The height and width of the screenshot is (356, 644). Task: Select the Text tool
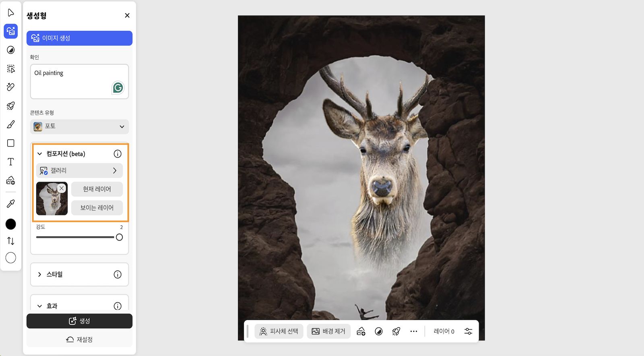coord(11,162)
